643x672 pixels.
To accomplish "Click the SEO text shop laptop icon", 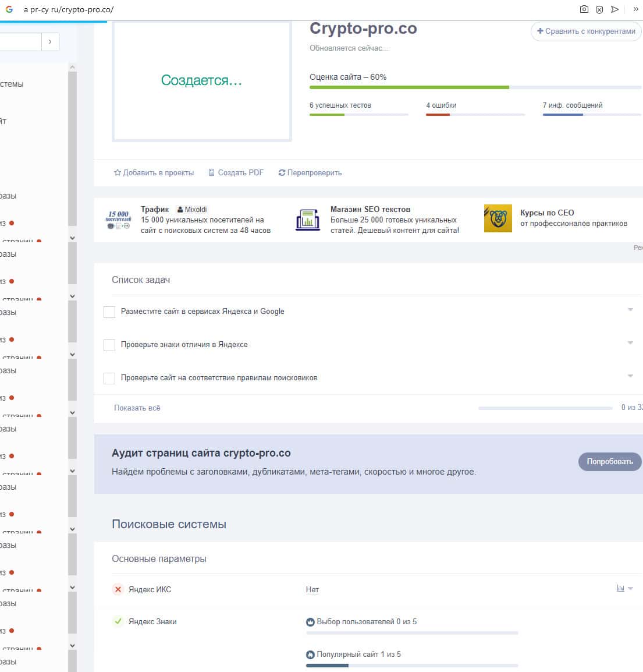I will [x=308, y=220].
